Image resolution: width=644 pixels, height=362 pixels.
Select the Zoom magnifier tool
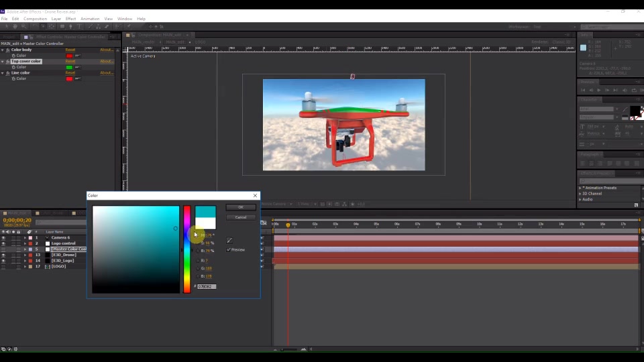point(24,26)
